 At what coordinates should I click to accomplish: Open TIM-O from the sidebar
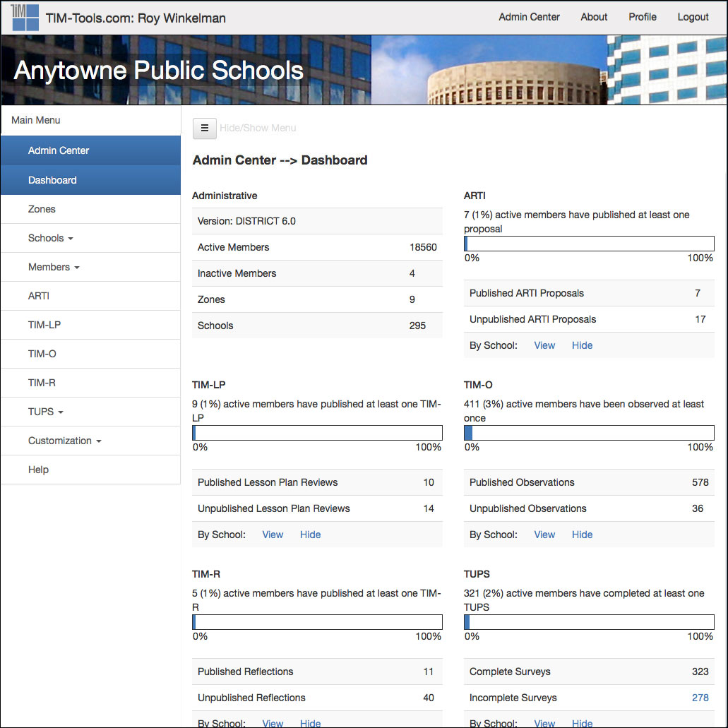pyautogui.click(x=90, y=354)
